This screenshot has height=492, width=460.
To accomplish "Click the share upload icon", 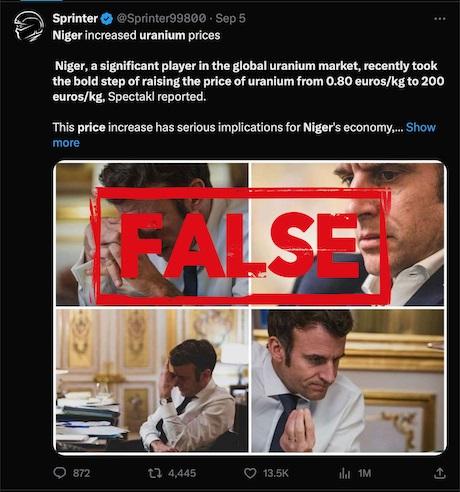I will click(440, 473).
